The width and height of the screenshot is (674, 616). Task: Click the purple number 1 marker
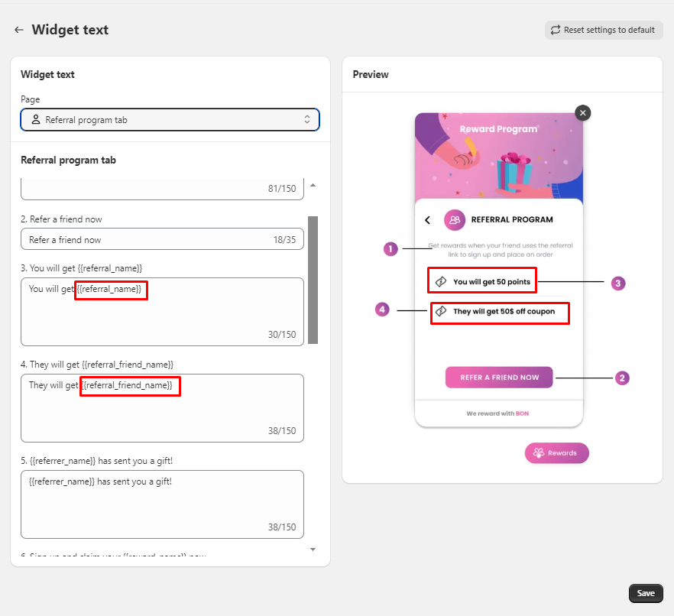391,248
